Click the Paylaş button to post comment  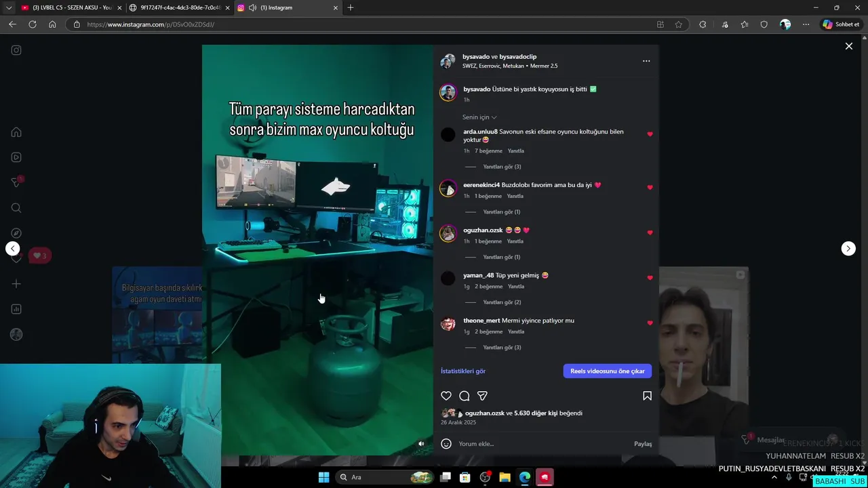point(643,444)
